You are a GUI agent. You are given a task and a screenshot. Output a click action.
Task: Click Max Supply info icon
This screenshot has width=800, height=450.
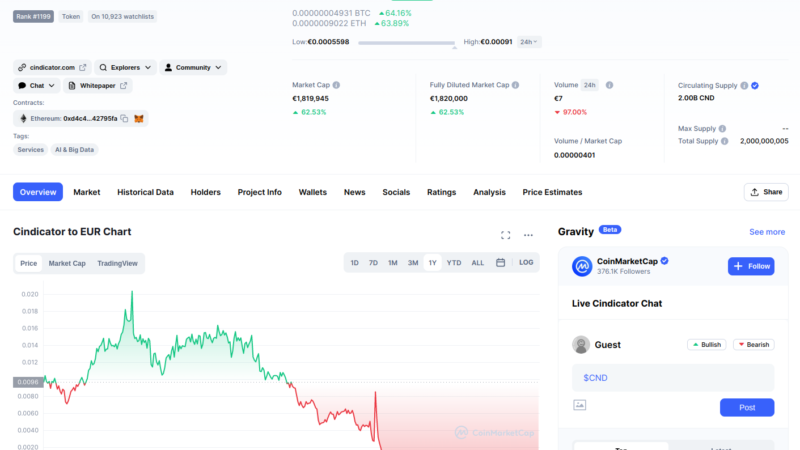tap(722, 129)
